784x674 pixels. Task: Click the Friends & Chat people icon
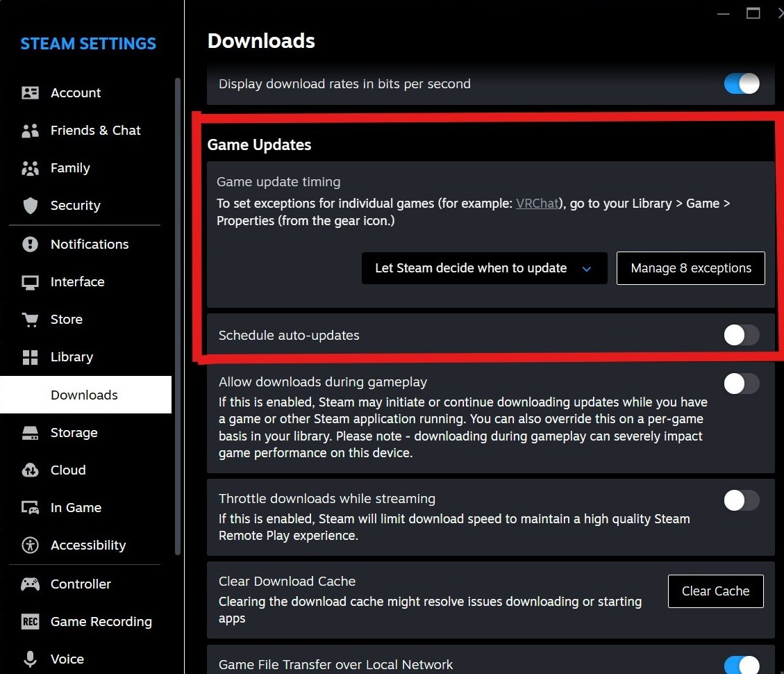(30, 131)
